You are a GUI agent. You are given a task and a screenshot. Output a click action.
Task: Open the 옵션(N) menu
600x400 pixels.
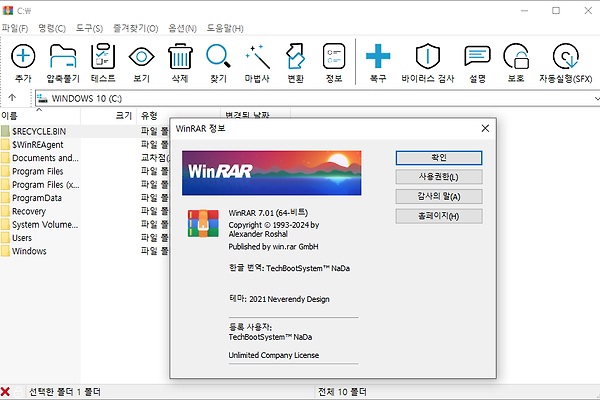182,28
